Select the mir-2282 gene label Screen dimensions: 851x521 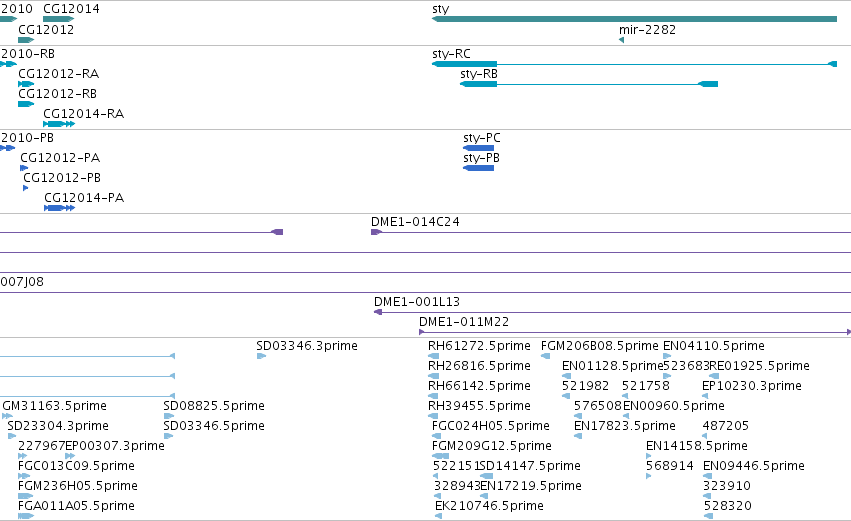pyautogui.click(x=647, y=30)
